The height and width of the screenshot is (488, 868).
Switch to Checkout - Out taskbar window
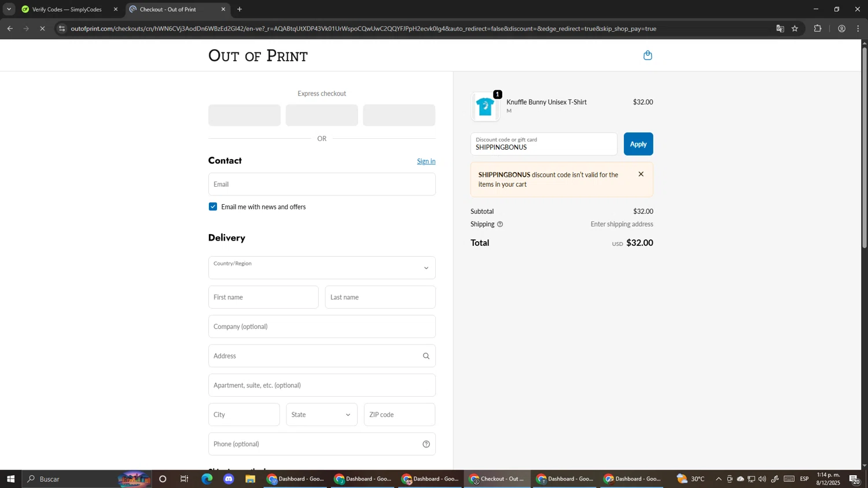pos(497,479)
